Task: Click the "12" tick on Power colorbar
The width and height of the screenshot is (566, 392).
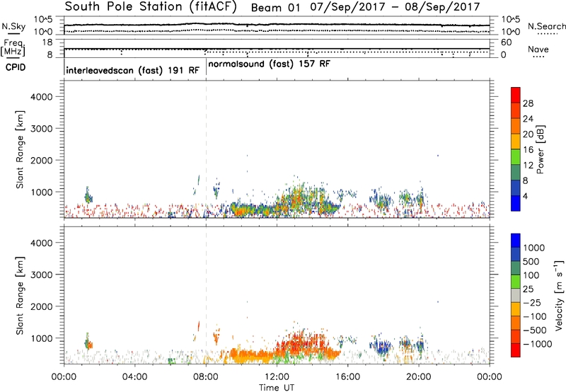Action: point(528,166)
